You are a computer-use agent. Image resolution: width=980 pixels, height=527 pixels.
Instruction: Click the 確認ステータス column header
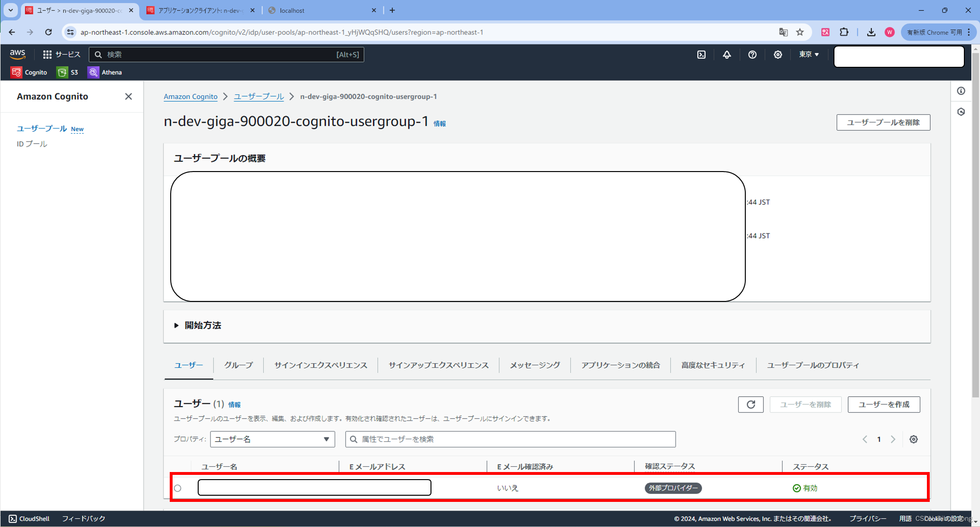pyautogui.click(x=669, y=467)
